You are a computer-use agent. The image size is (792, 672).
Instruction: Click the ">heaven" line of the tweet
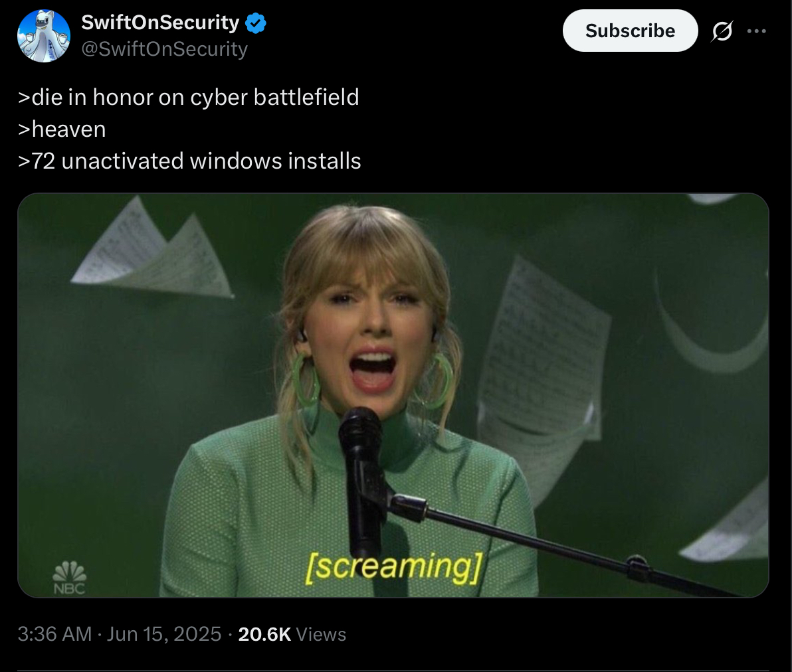(x=62, y=129)
